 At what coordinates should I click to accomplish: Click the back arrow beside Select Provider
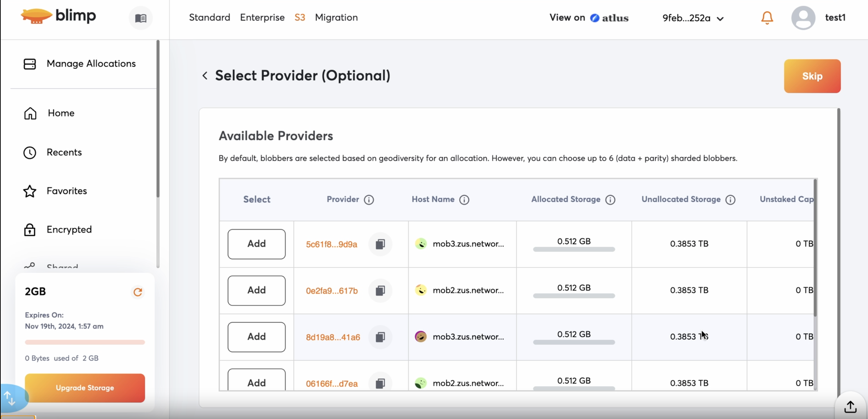click(x=205, y=76)
